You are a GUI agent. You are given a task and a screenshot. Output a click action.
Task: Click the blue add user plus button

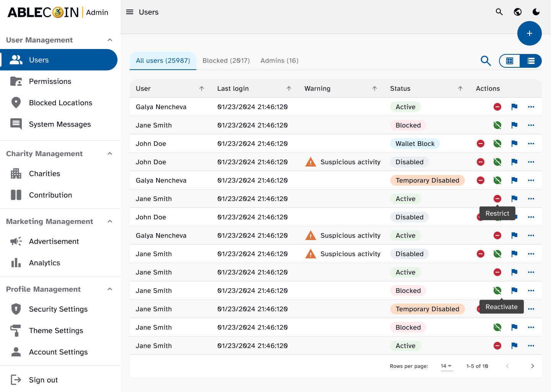529,33
